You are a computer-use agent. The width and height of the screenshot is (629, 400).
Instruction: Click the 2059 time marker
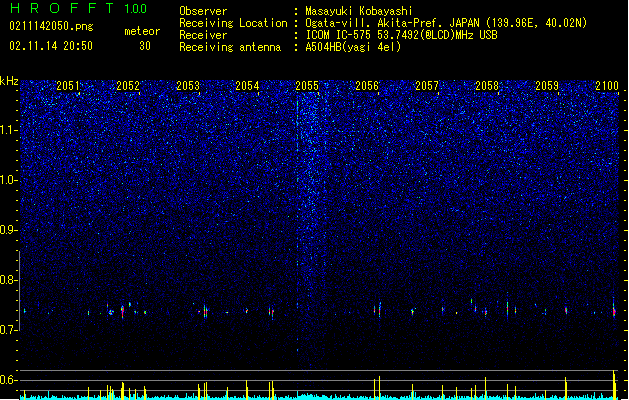[547, 86]
